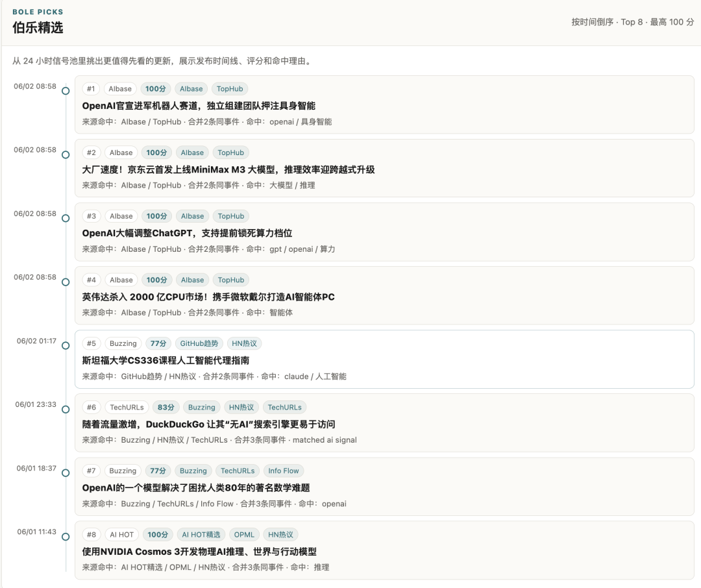The height and width of the screenshot is (588, 701).
Task: Click the source line mentioning claude / 人工智能
Action: coord(214,376)
